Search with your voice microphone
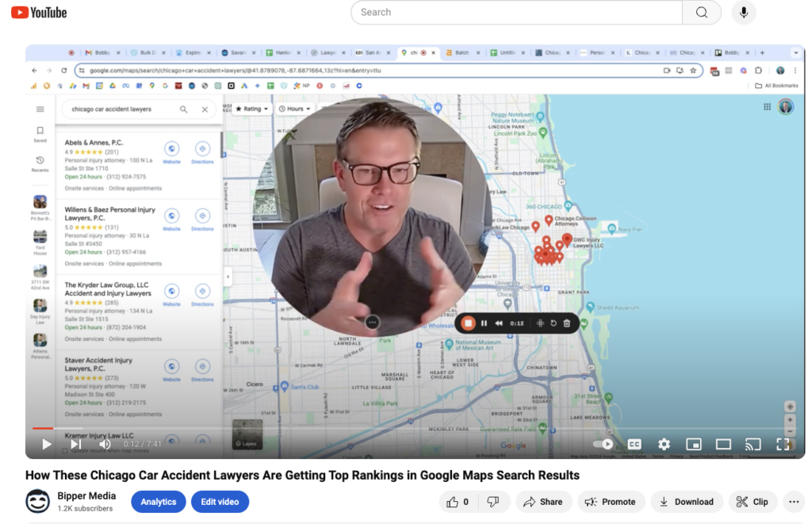 pyautogui.click(x=744, y=13)
